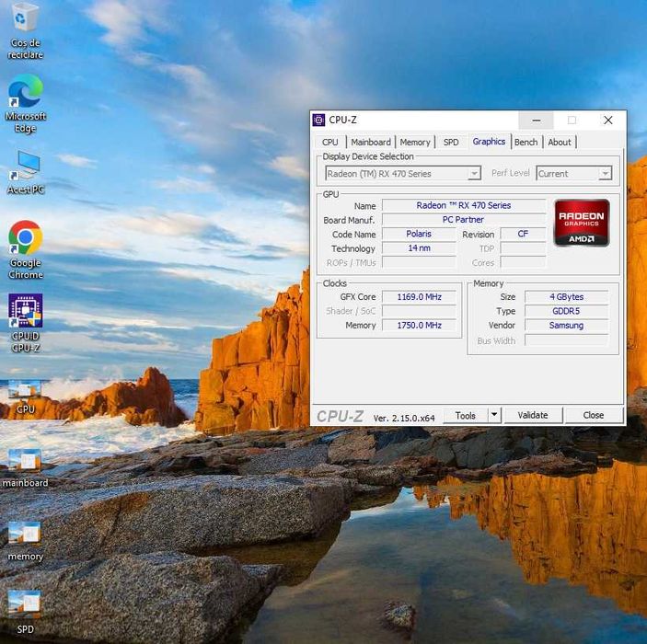Viewport: 647px width, 644px height.
Task: Select the mainboard image file on desktop
Action: click(25, 468)
